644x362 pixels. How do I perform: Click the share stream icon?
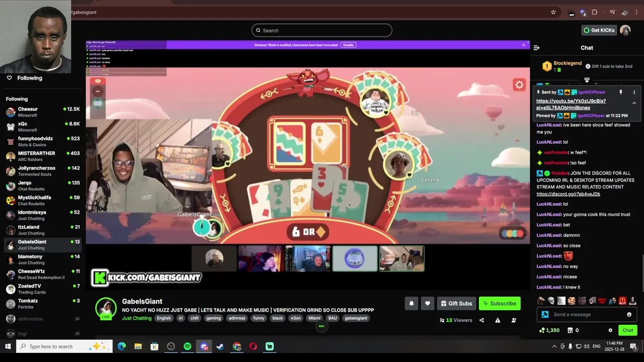coord(481,320)
